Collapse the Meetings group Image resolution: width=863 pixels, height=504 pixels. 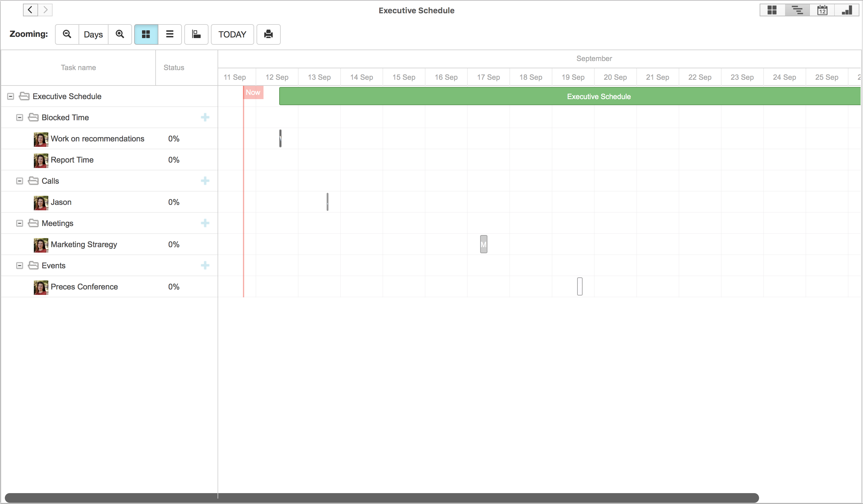click(20, 223)
